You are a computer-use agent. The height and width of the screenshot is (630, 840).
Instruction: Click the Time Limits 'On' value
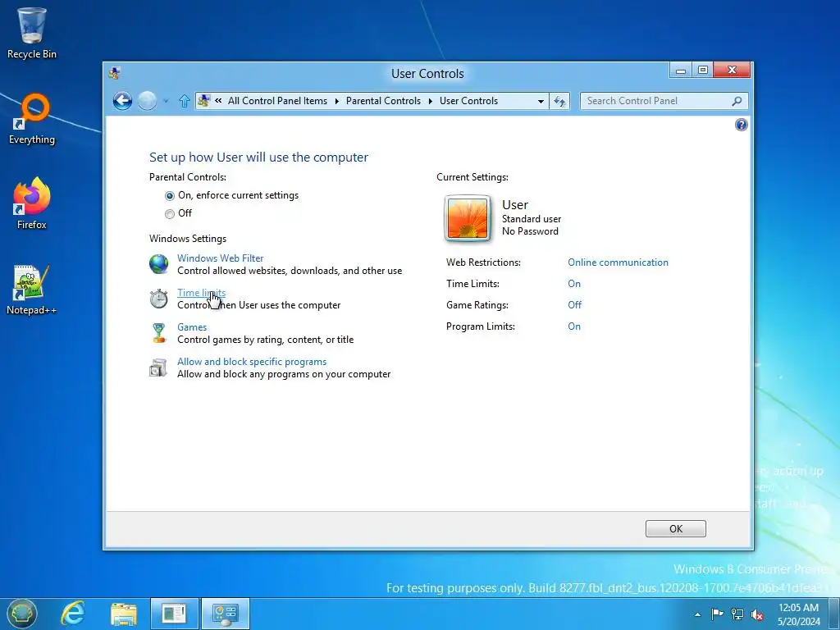[573, 284]
